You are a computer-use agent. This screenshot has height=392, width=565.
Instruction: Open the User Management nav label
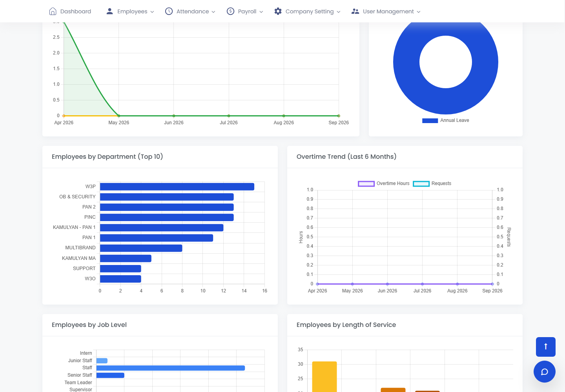388,11
